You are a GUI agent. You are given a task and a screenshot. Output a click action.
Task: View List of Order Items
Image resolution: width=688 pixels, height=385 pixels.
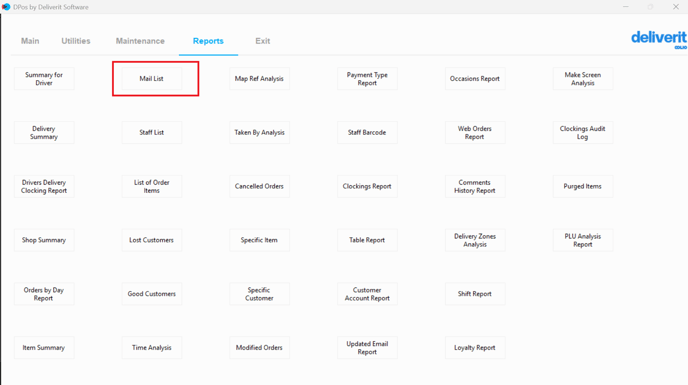point(151,186)
